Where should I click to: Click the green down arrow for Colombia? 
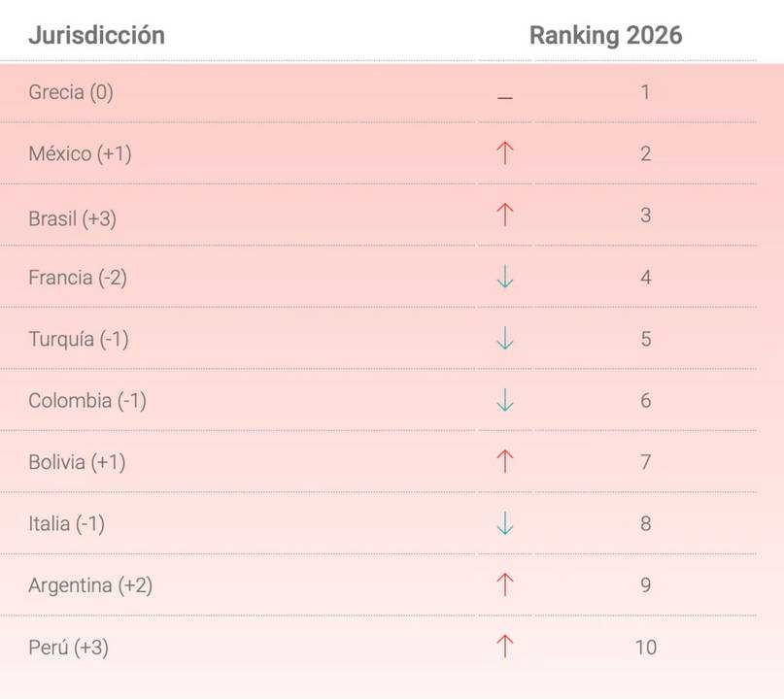point(505,400)
